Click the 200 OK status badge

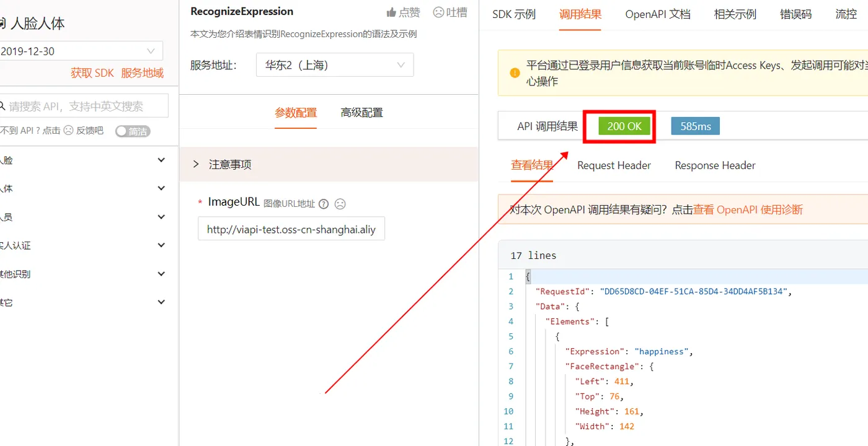pyautogui.click(x=624, y=126)
